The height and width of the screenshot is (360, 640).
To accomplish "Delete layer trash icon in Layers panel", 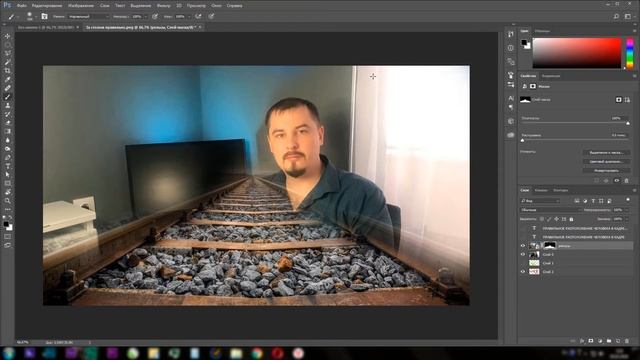I will coord(627,341).
